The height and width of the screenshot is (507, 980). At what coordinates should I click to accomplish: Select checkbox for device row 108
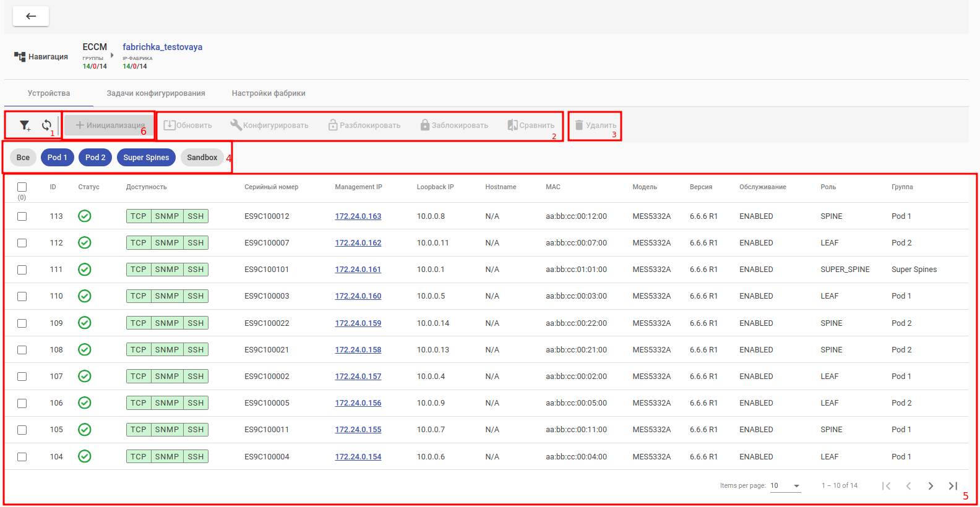pyautogui.click(x=22, y=350)
